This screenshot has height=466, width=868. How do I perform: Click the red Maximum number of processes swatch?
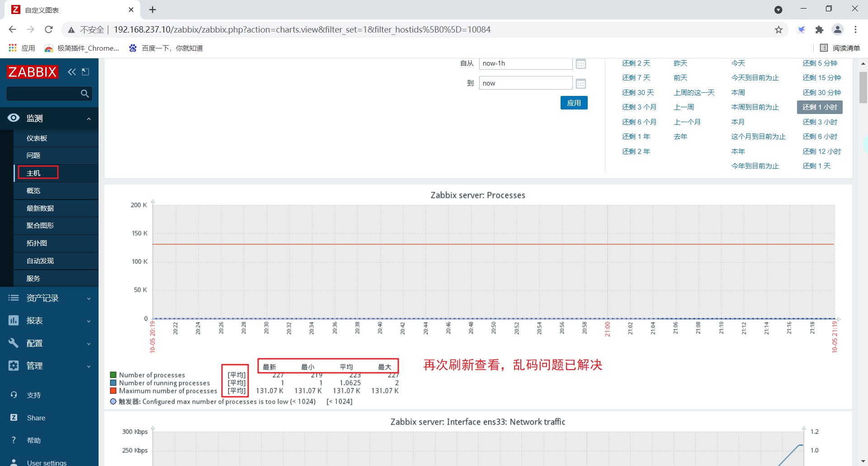tap(113, 390)
